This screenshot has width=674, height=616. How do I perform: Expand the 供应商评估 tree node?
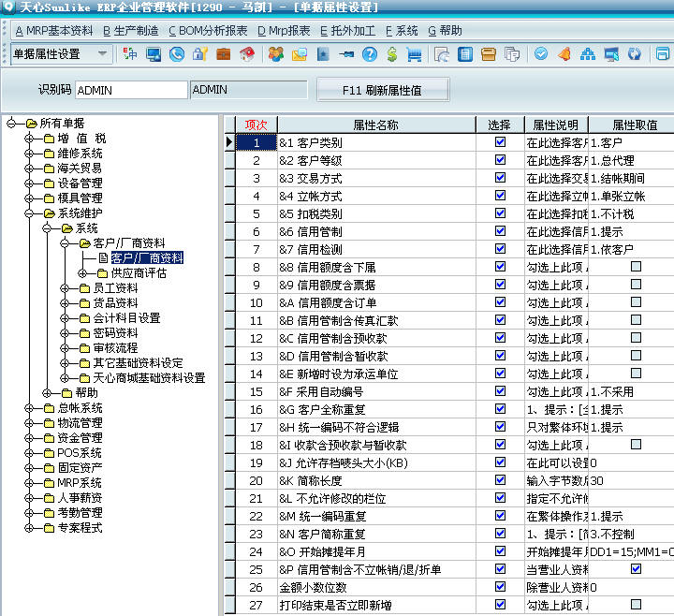(82, 273)
